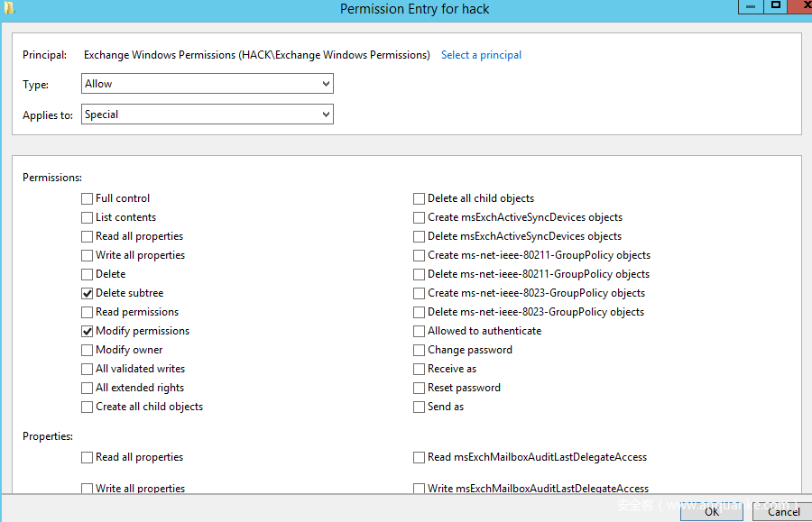Open the Applies to dropdown

(208, 114)
